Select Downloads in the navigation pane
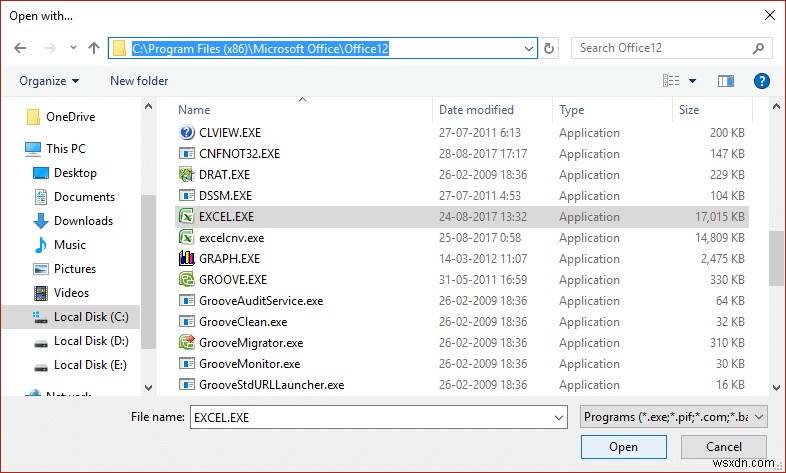The height and width of the screenshot is (473, 786). tap(83, 220)
